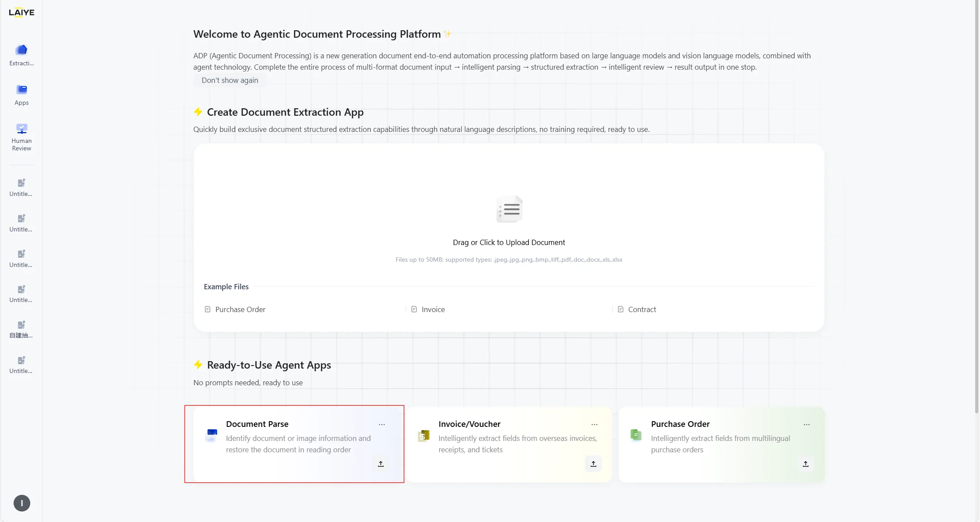Screen dimensions: 980x522
Task: Open the Purchase Order agent app card
Action: click(721, 444)
